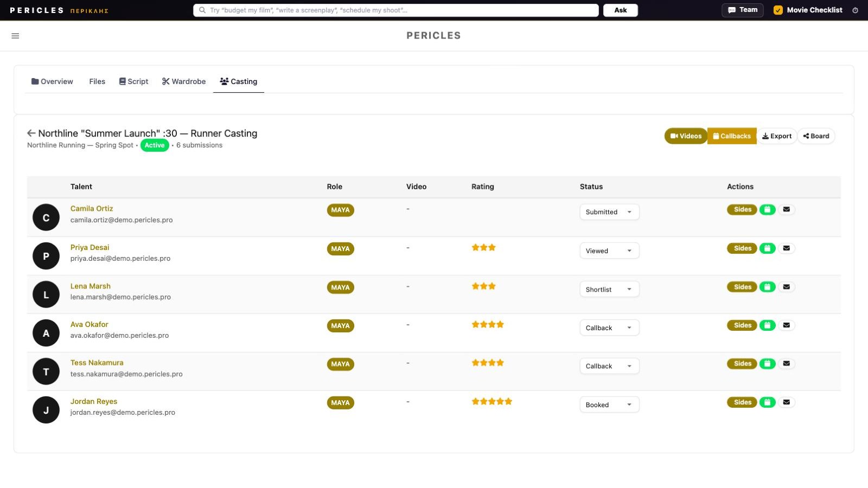Email Jordan Reyes via envelope icon

tap(787, 402)
